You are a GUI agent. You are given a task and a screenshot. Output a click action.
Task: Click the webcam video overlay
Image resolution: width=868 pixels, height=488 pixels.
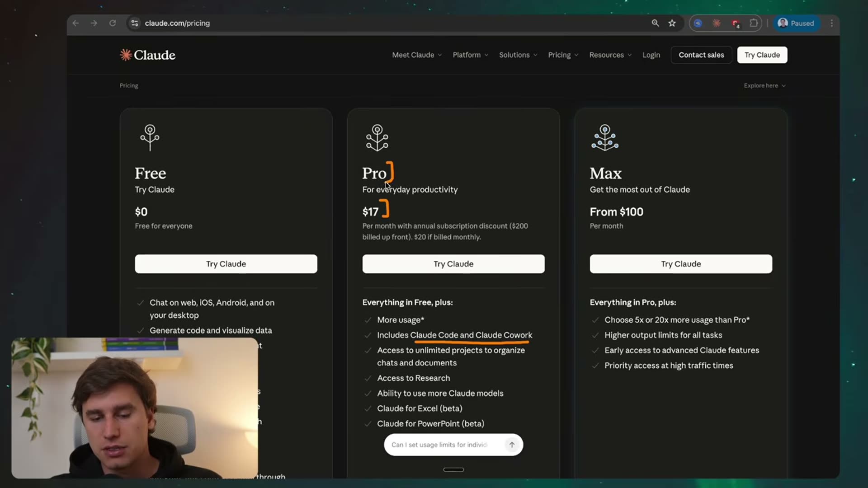[135, 408]
